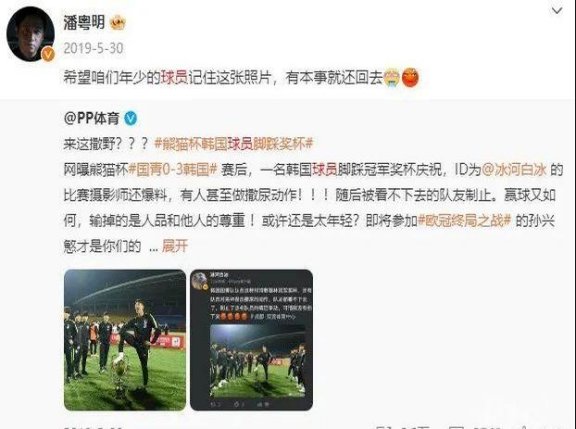Click the blue verified badge next to @PP体育
Screen dimensions: 576x429
[x=130, y=119]
